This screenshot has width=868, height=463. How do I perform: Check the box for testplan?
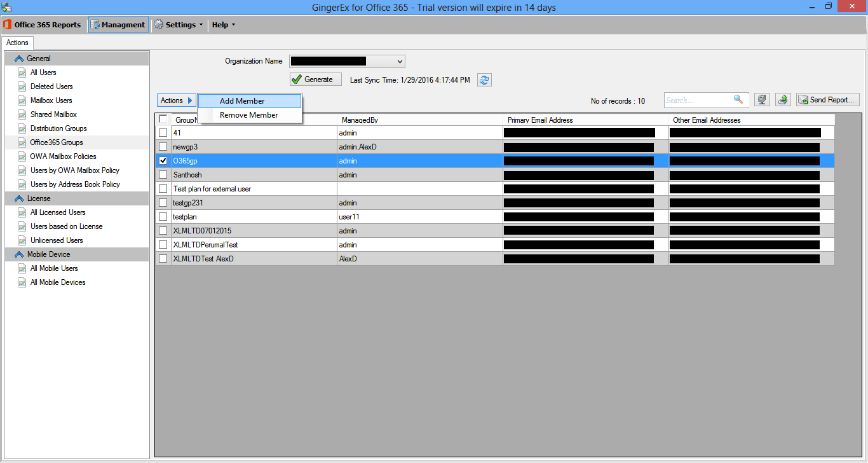pyautogui.click(x=163, y=217)
